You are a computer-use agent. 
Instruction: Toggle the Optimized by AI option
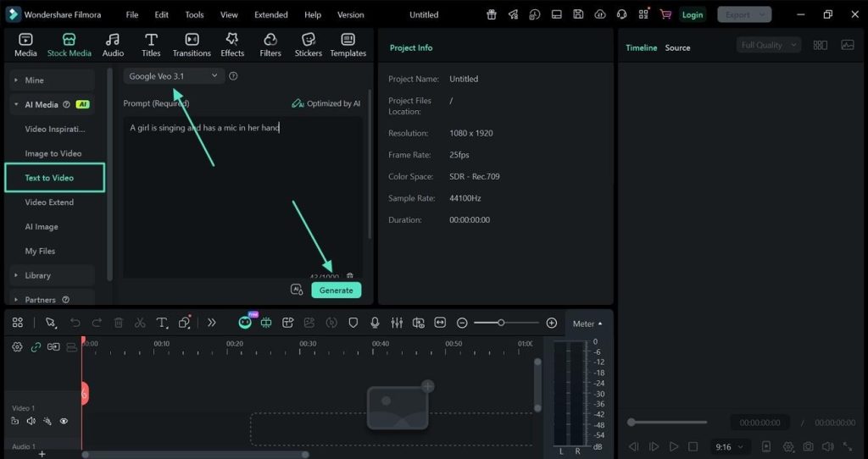coord(326,103)
